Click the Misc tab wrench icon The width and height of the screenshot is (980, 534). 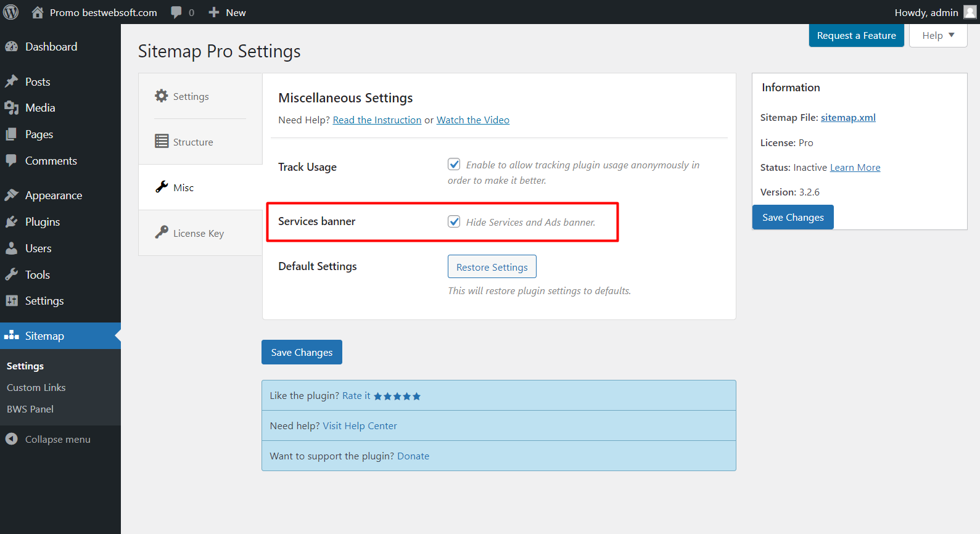point(162,187)
